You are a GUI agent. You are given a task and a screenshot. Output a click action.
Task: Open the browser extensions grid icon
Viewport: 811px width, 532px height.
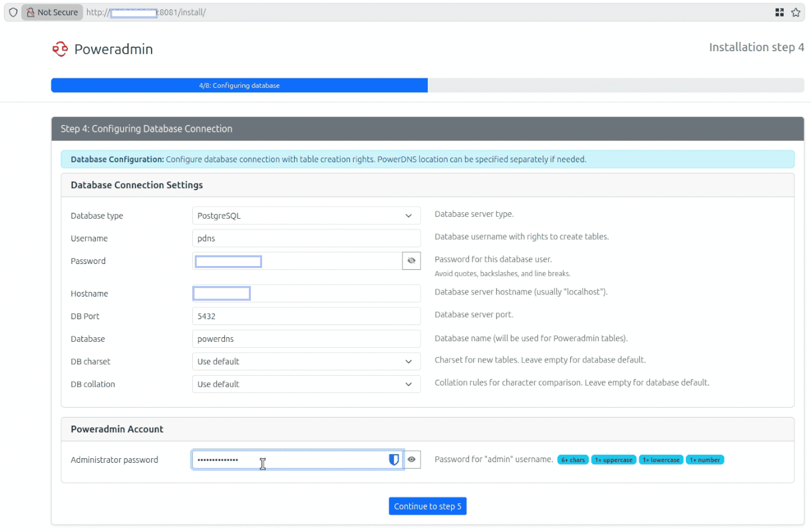[x=780, y=12]
